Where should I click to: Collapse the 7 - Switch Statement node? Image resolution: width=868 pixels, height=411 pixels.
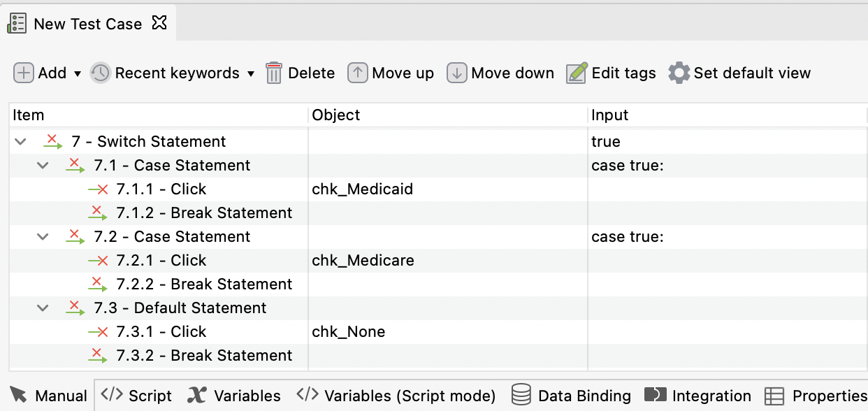[20, 142]
